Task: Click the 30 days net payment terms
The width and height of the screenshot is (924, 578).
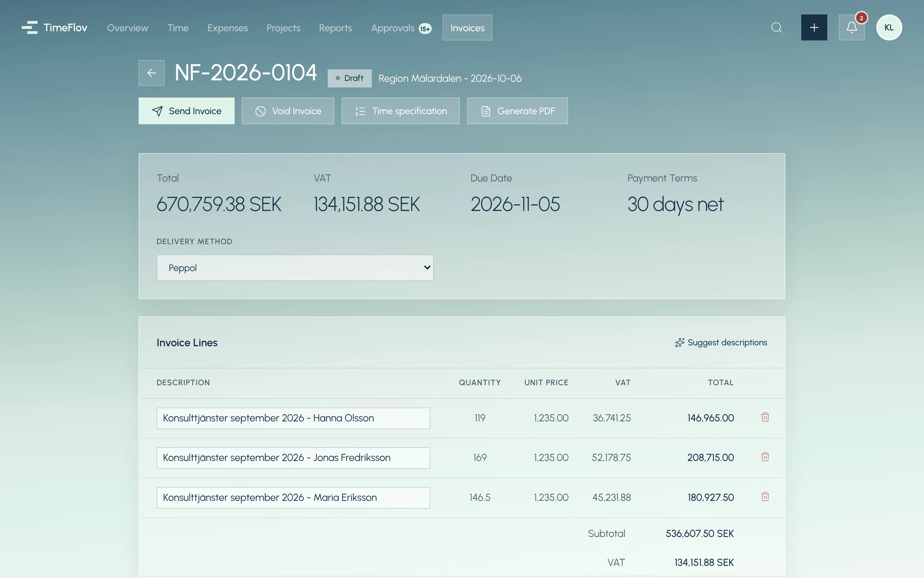Action: point(676,204)
